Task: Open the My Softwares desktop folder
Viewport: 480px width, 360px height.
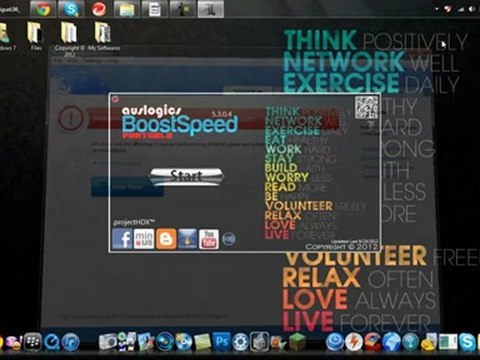Action: pyautogui.click(x=104, y=37)
